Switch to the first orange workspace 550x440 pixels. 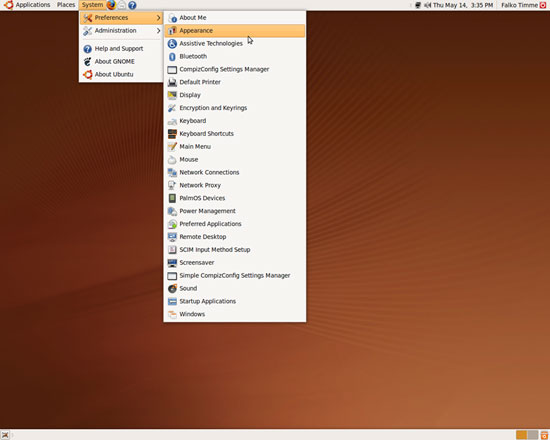tap(522, 435)
